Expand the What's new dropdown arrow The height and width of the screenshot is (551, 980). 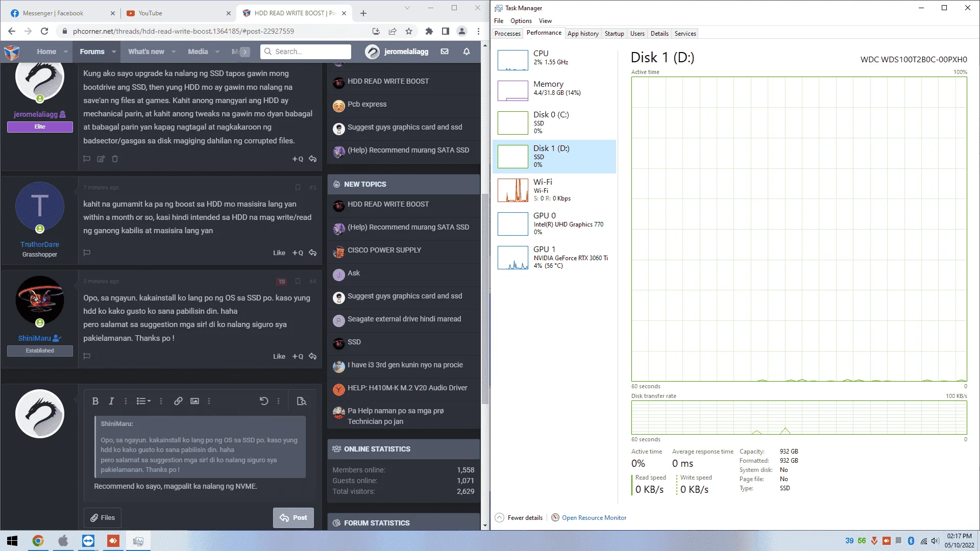pyautogui.click(x=174, y=52)
